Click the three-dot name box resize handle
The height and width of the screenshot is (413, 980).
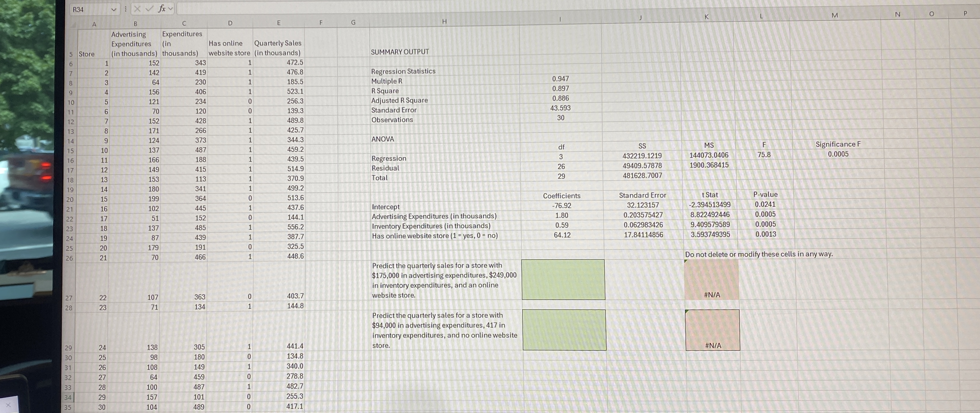coord(125,9)
